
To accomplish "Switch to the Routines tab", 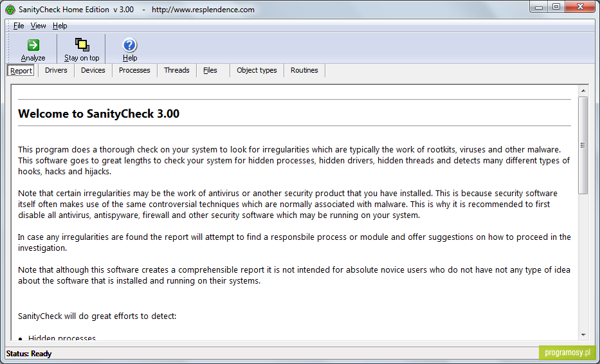I will tap(304, 71).
